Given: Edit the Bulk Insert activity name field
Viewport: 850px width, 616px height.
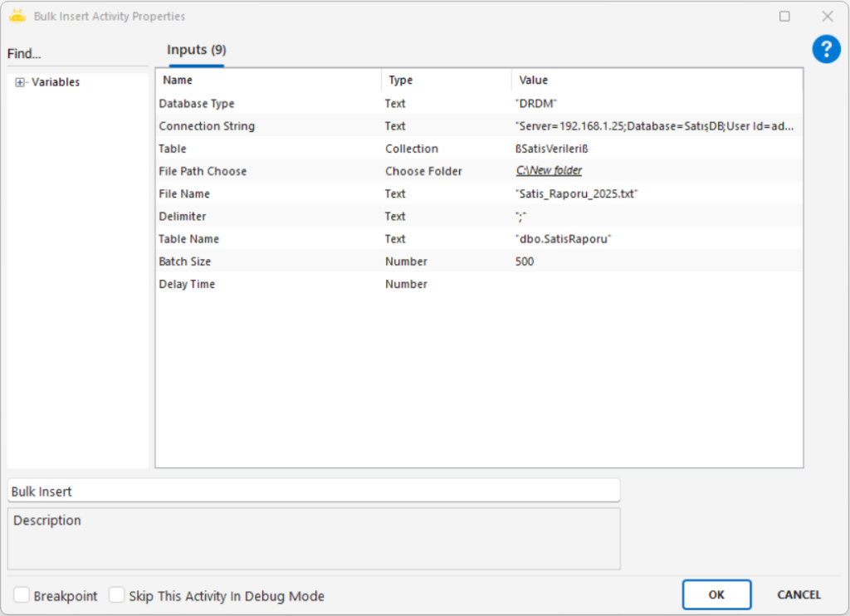Looking at the screenshot, I should point(314,491).
